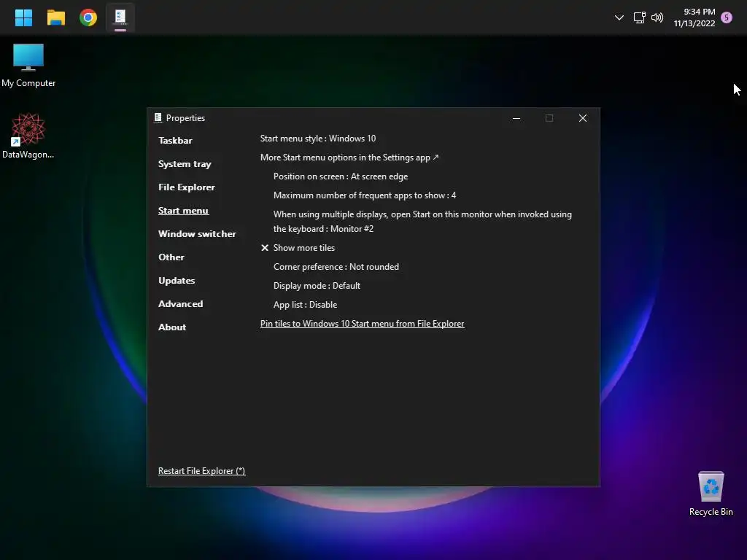Change App list setting
Screen dimensions: 747x560
tap(305, 306)
